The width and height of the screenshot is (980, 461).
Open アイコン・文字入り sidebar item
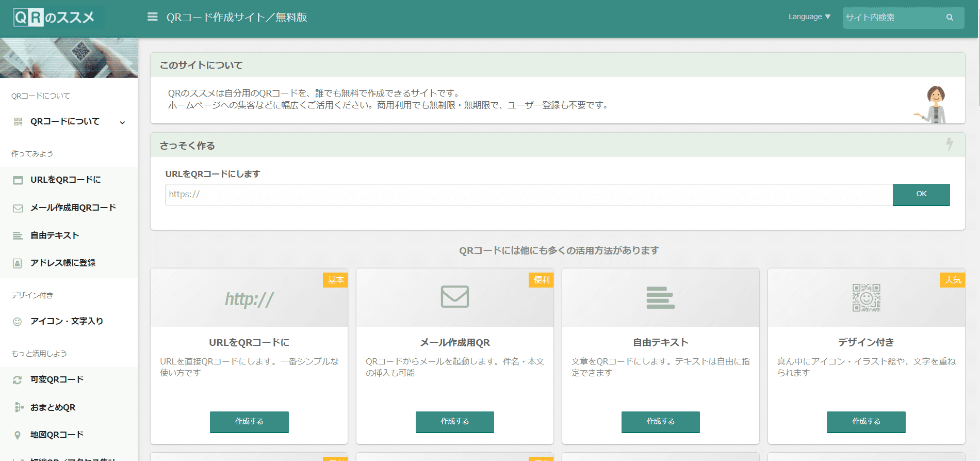click(x=67, y=322)
